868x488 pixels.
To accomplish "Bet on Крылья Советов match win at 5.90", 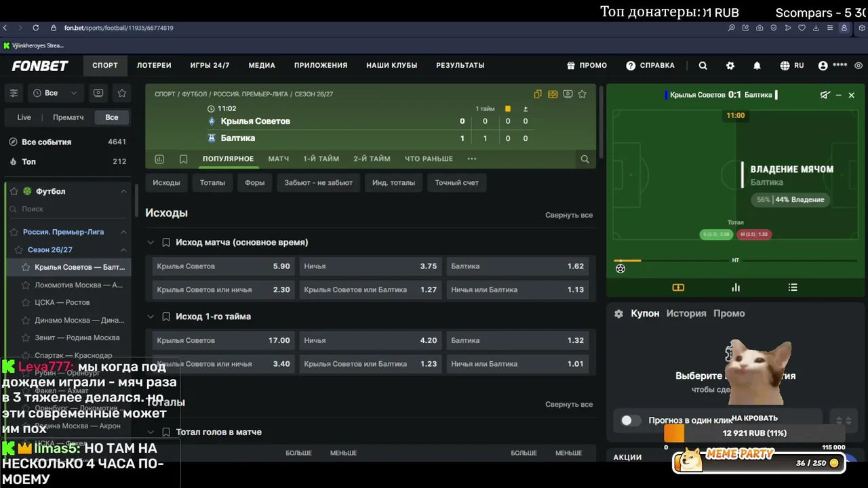I will tap(223, 266).
